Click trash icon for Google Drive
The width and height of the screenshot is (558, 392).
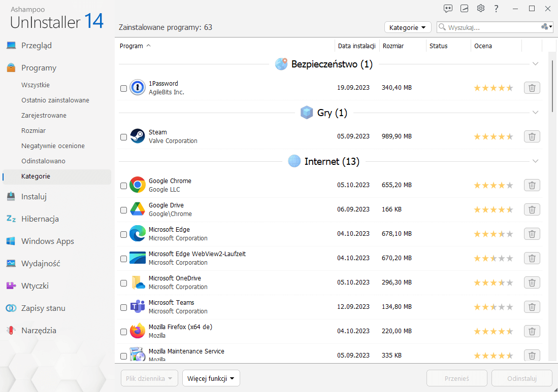tap(532, 209)
